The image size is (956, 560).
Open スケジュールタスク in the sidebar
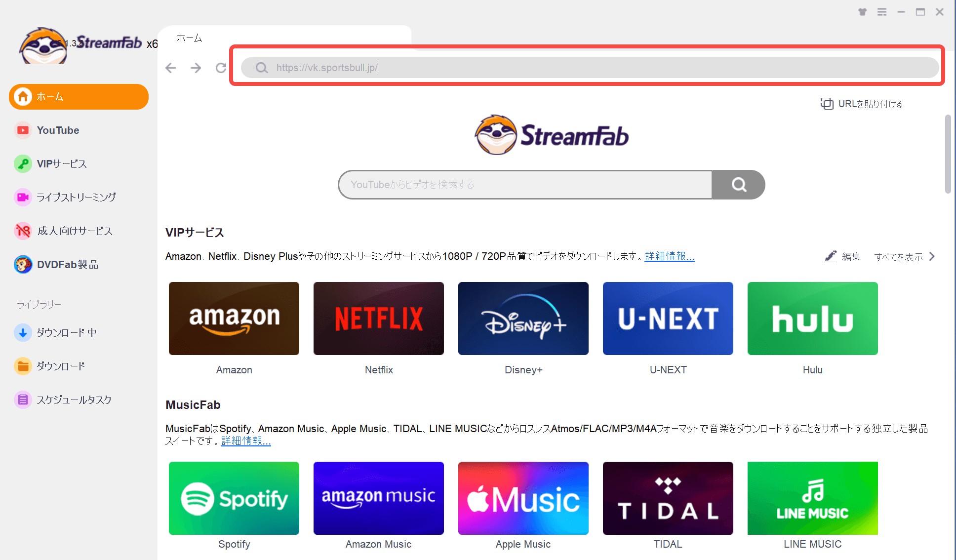79,400
